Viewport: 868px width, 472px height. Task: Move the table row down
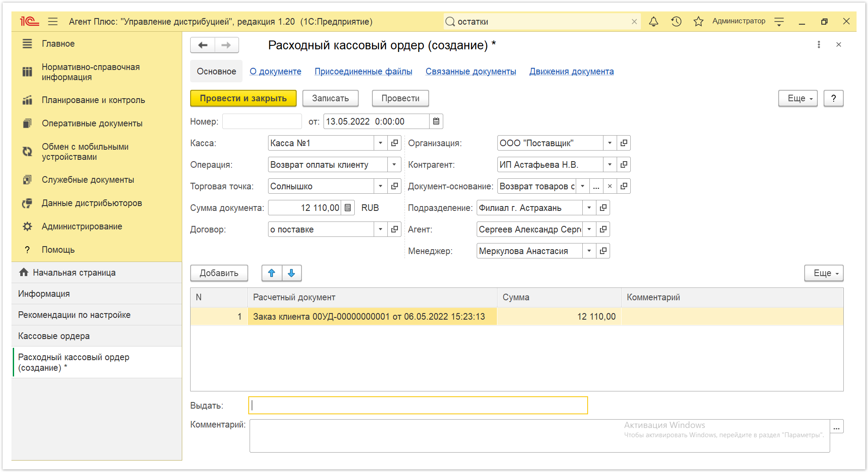(x=291, y=273)
